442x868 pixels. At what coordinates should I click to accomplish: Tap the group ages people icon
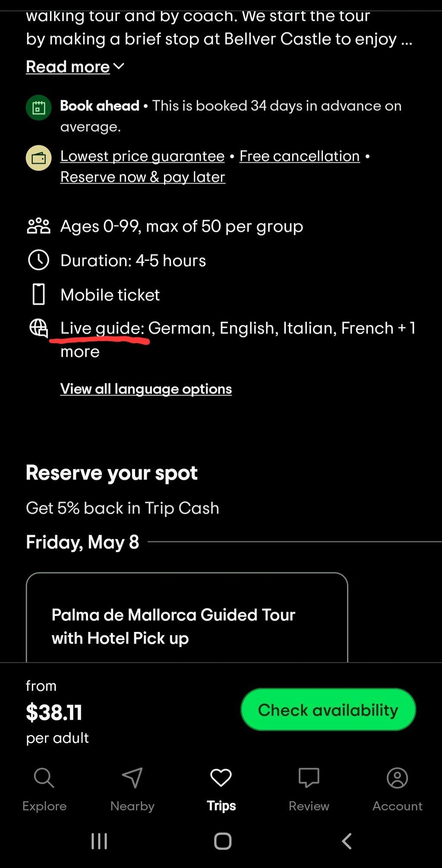(39, 226)
